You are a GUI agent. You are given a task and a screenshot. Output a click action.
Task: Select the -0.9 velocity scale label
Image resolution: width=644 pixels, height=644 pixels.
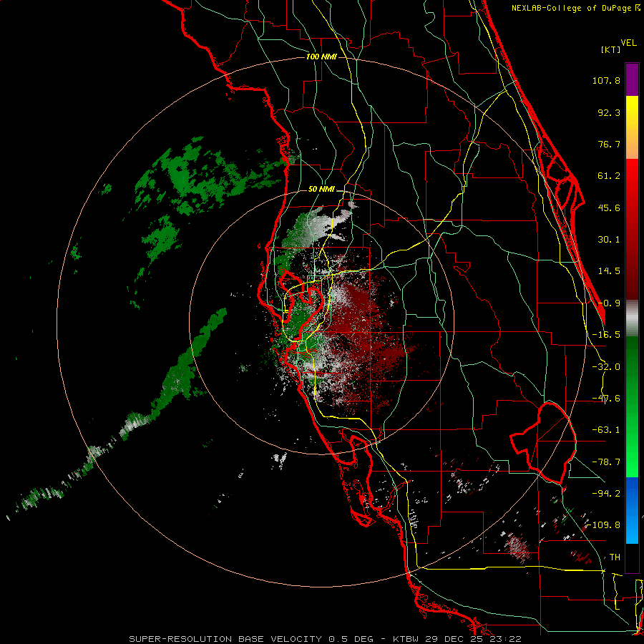click(x=609, y=303)
